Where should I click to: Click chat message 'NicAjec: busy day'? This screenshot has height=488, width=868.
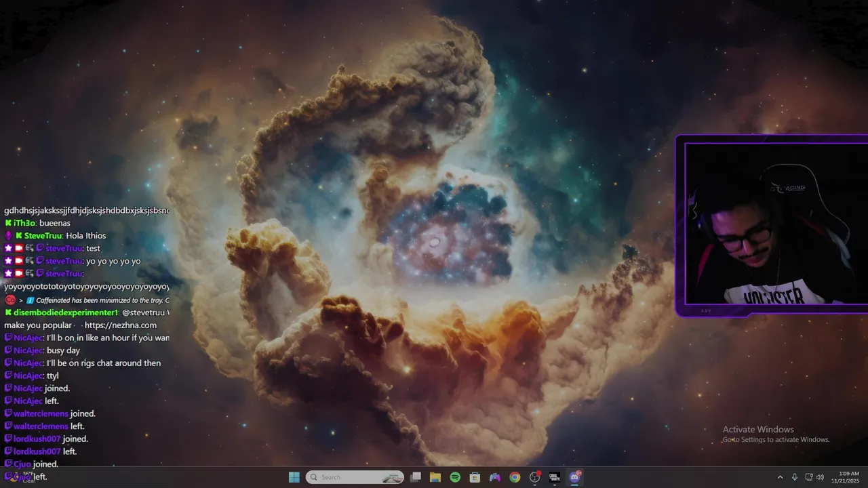point(42,350)
